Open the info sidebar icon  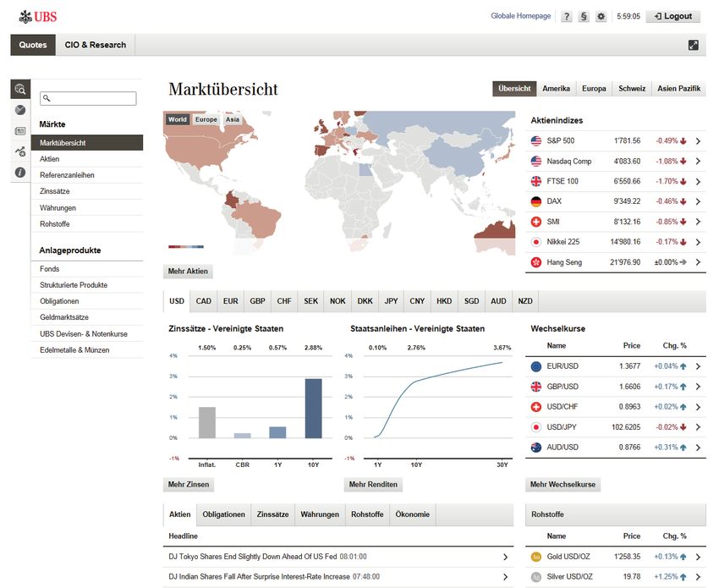(x=20, y=173)
